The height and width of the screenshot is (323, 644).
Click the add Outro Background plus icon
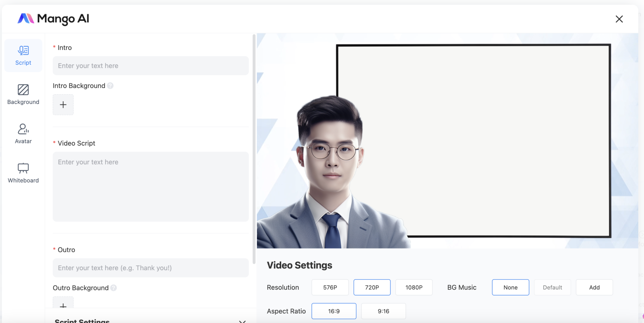point(63,306)
